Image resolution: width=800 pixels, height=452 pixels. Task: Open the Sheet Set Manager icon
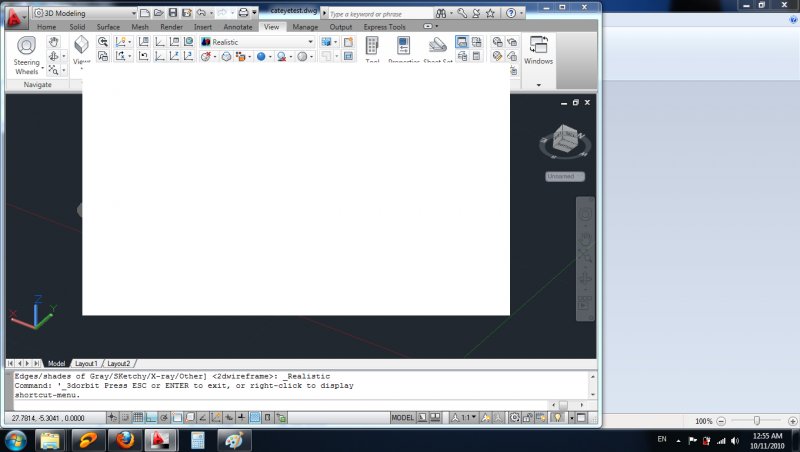[438, 45]
